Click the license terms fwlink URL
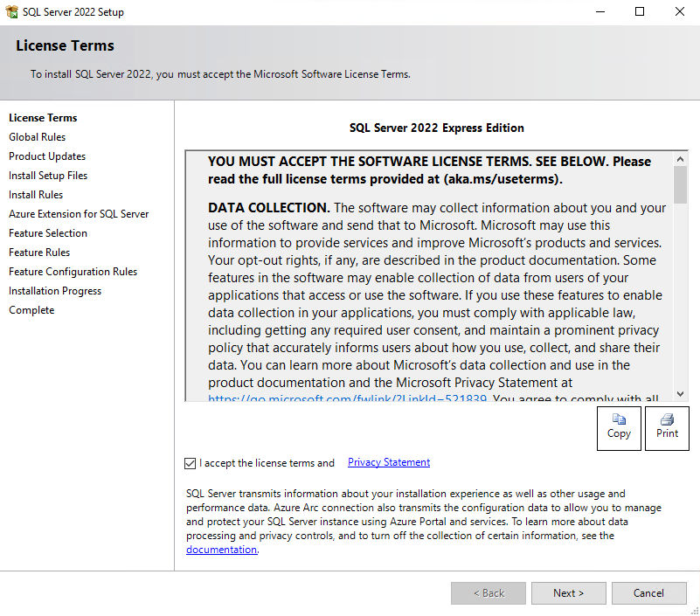700x616 pixels. (346, 398)
